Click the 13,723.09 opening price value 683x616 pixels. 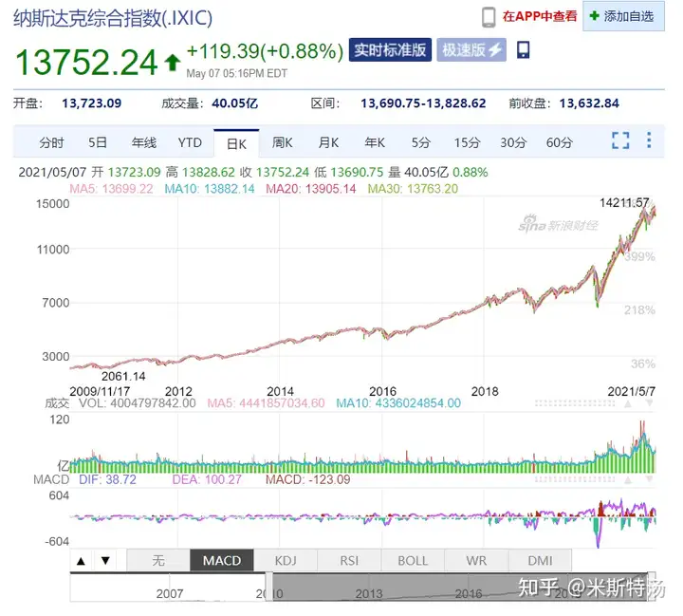[x=91, y=103]
